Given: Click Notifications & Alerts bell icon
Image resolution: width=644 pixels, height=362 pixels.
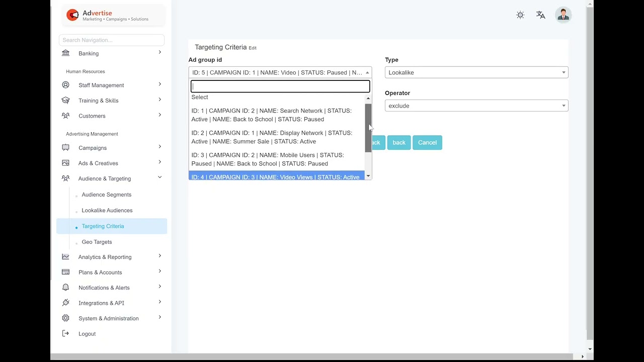Looking at the screenshot, I should click(x=65, y=288).
